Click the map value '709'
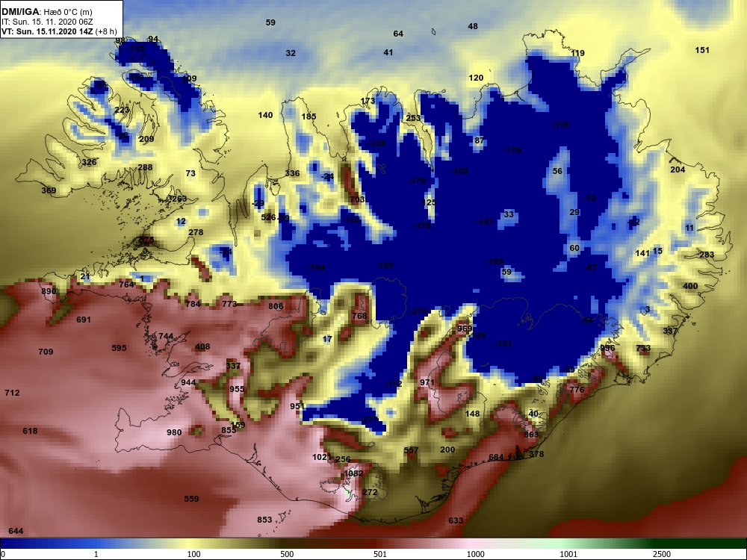 (x=46, y=352)
